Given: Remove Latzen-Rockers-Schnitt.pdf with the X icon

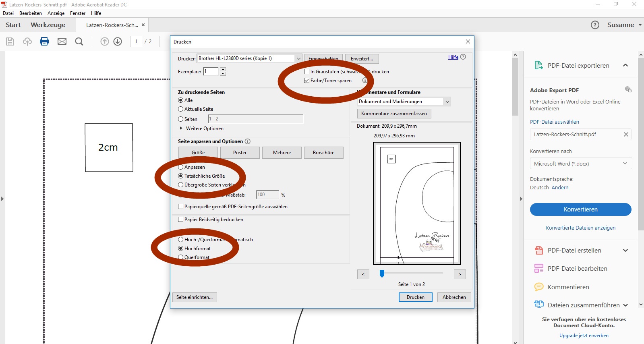Looking at the screenshot, I should [x=626, y=135].
